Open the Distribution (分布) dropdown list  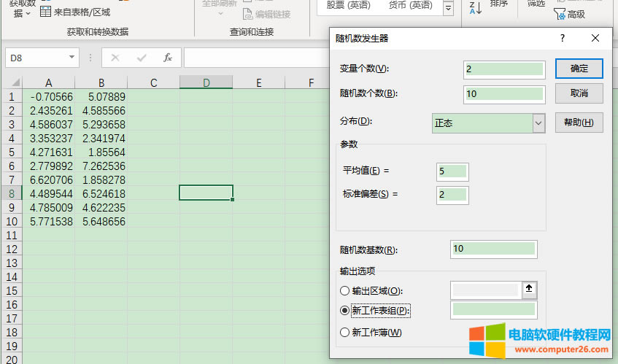tap(538, 123)
